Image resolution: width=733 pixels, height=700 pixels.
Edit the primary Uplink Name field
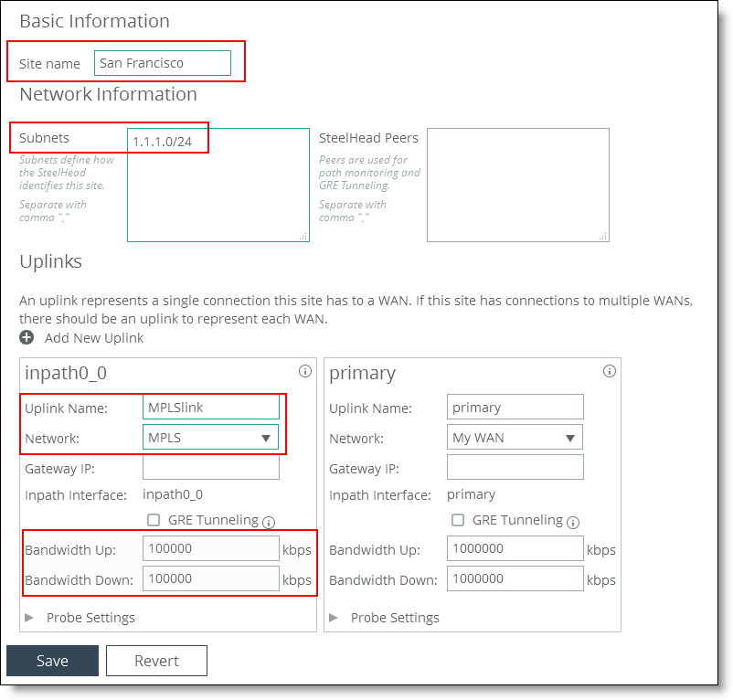(515, 407)
